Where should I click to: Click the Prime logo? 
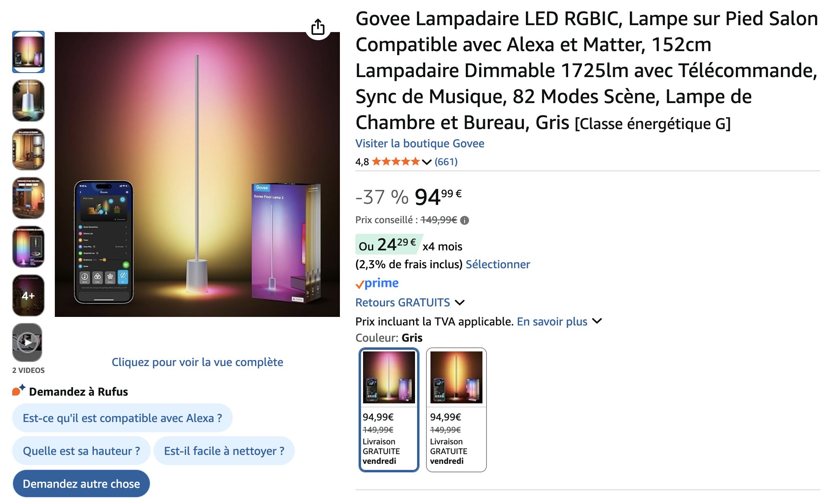(377, 283)
